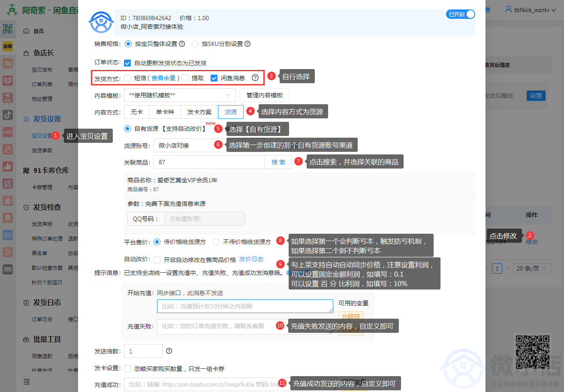Viewport: 564px width, 392px height.
Task: Click the blue chain-link sidebar icon
Action: (x=7, y=235)
